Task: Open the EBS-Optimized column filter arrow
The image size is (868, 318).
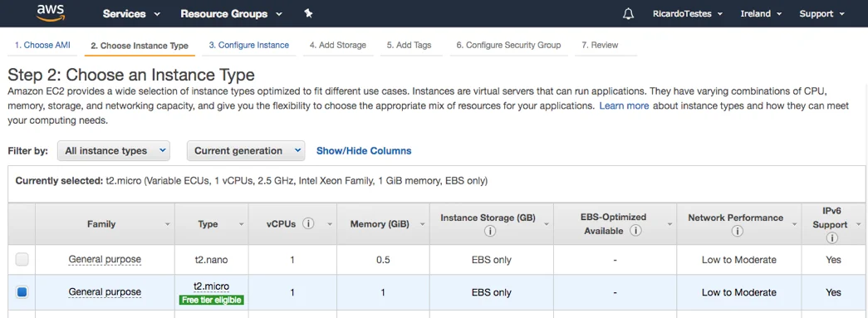Action: tap(669, 224)
